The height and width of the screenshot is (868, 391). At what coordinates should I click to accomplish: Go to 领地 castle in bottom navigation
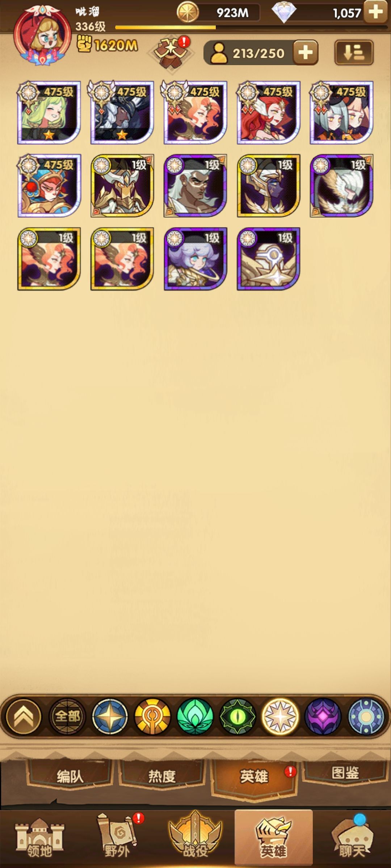(x=39, y=838)
